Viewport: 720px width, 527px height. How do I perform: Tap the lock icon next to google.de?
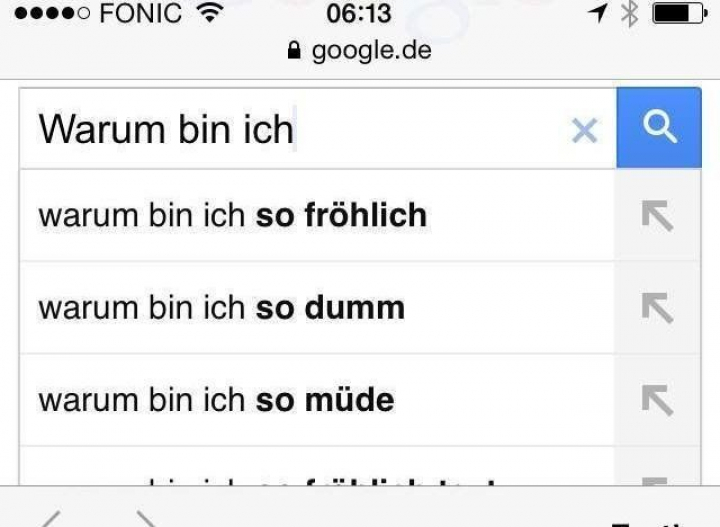coord(293,52)
